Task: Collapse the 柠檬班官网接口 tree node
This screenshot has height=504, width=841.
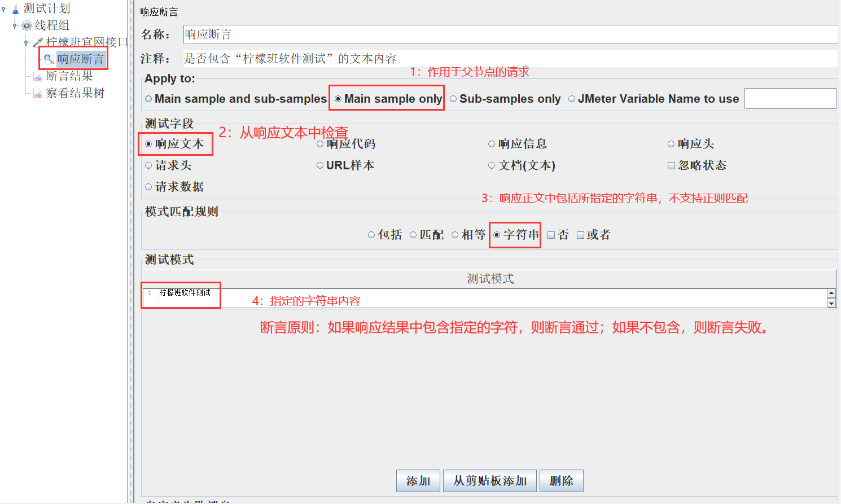Action: (27, 42)
